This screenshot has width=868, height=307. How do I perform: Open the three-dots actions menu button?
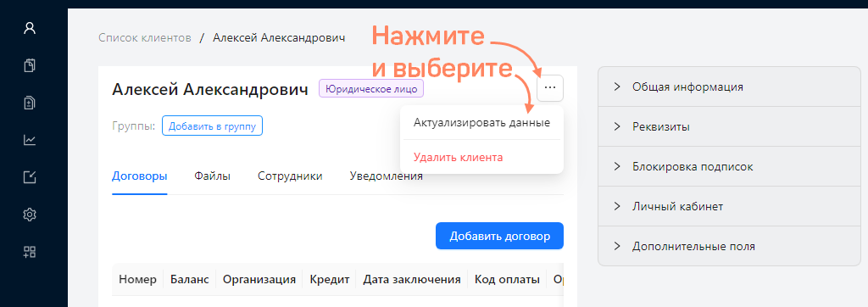click(x=549, y=87)
